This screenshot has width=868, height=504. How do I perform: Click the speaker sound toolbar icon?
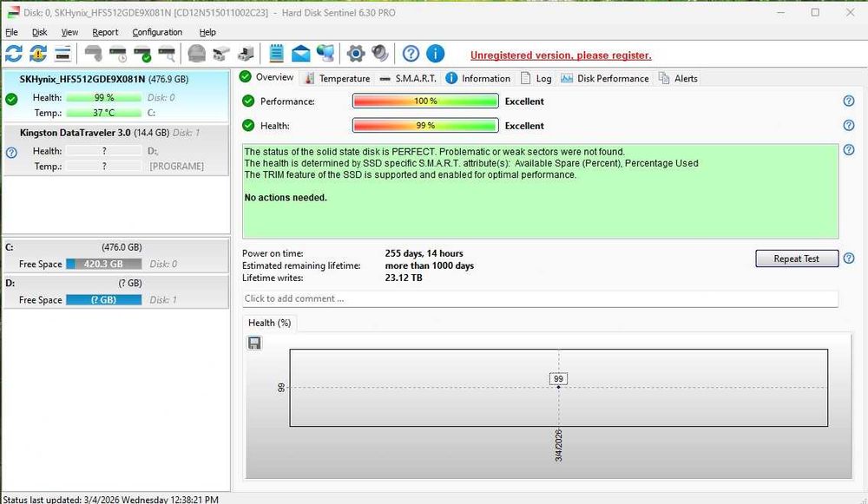pyautogui.click(x=380, y=54)
